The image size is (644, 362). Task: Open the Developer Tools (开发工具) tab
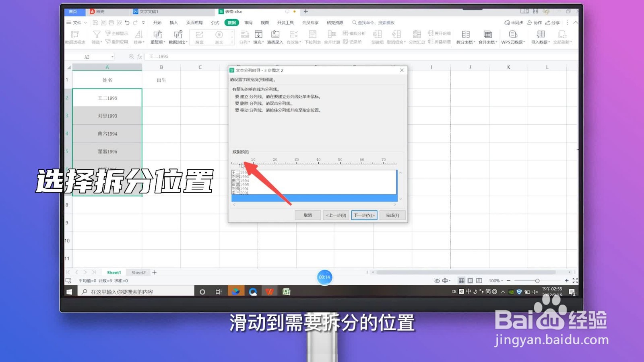click(285, 23)
